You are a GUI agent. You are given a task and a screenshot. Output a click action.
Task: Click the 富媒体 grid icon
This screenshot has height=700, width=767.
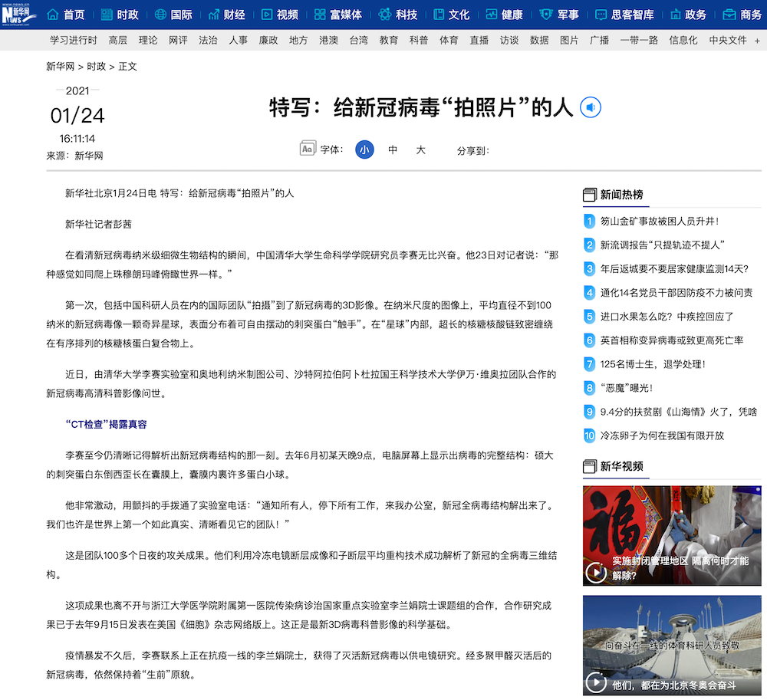pos(320,15)
